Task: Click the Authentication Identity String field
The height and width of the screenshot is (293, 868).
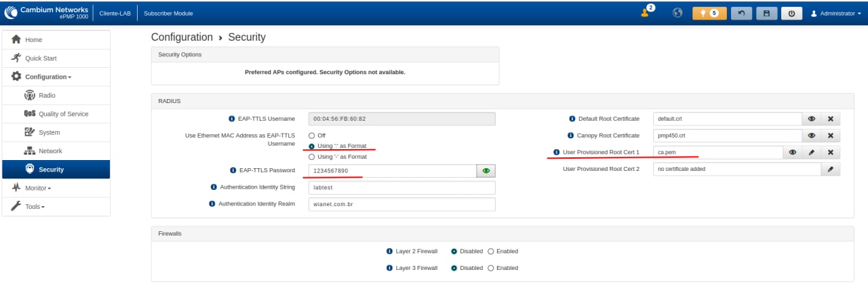Action: point(401,188)
